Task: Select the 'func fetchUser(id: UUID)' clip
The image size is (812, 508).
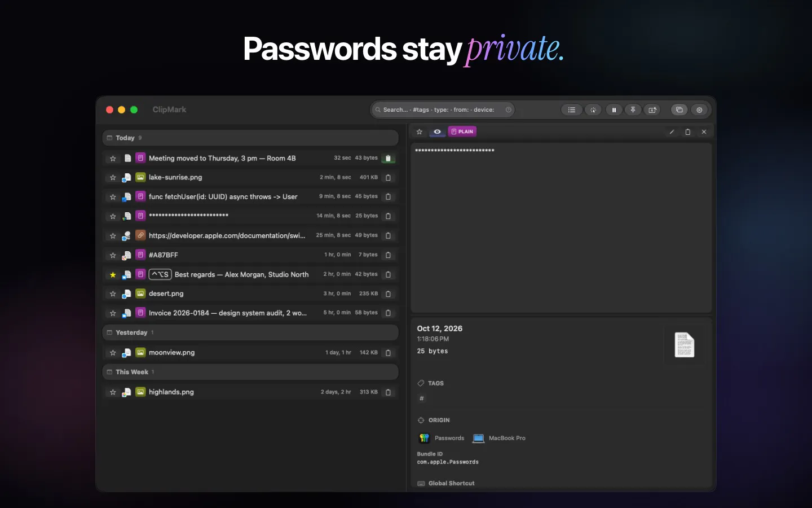Action: 250,197
